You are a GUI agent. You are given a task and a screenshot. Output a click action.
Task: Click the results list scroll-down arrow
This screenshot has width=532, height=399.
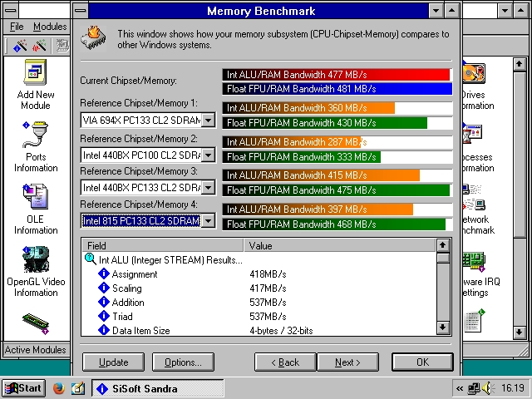[x=443, y=328]
